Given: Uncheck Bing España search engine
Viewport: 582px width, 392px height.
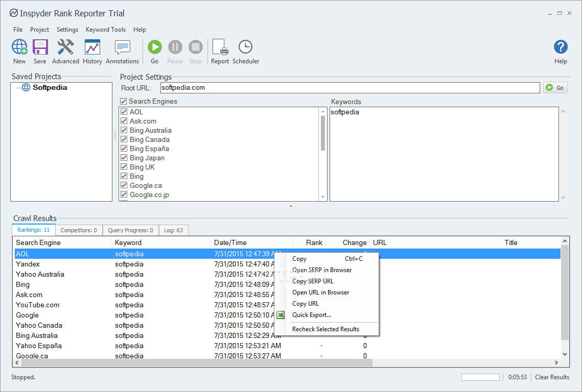Looking at the screenshot, I should coord(124,149).
